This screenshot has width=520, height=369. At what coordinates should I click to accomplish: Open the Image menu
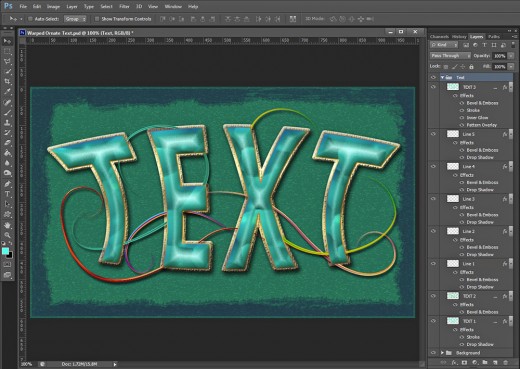click(53, 6)
